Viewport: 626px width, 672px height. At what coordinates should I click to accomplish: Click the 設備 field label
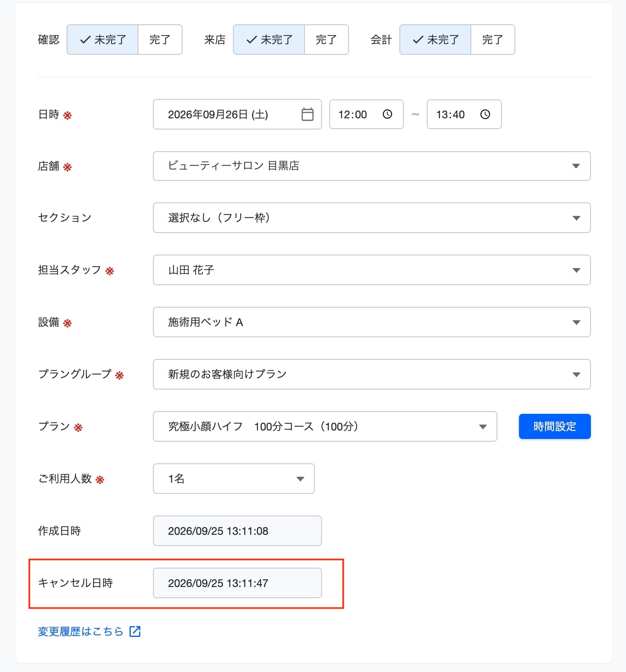[x=49, y=322]
